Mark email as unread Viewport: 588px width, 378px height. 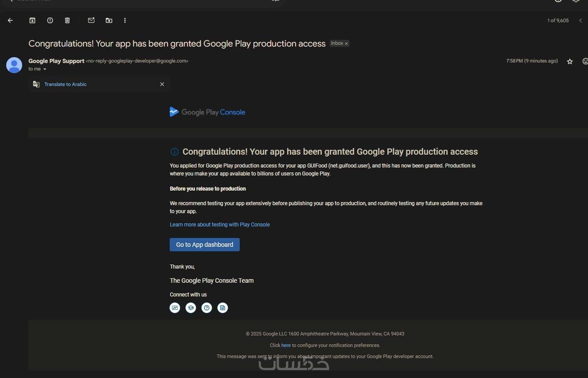pos(91,20)
